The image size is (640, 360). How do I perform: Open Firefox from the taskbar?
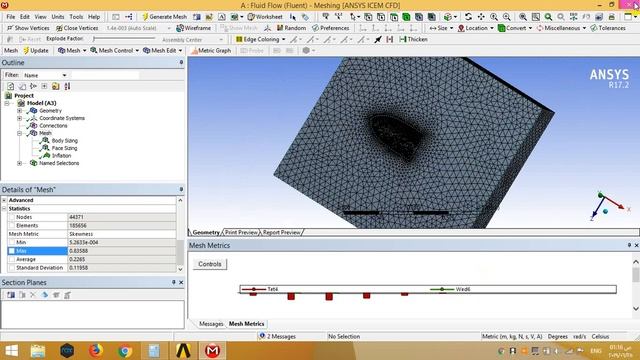pyautogui.click(x=96, y=351)
